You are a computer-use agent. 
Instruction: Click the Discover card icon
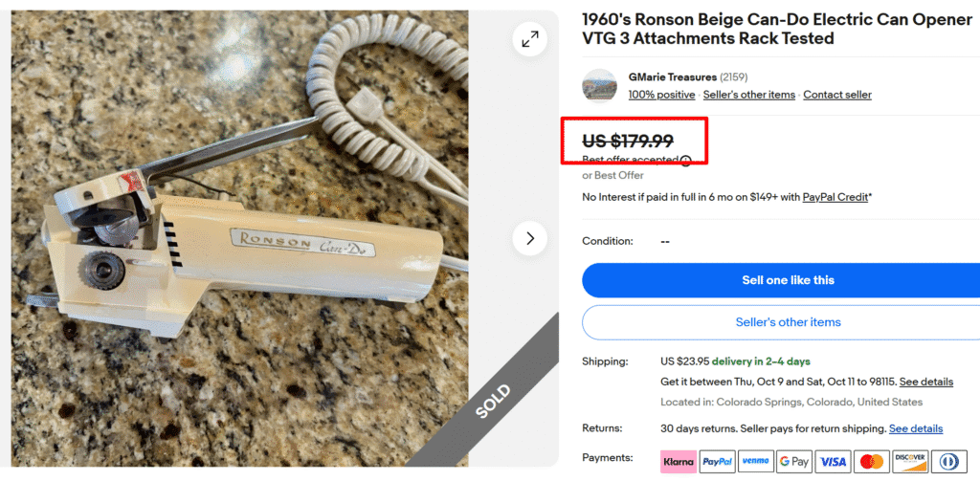coord(910,462)
